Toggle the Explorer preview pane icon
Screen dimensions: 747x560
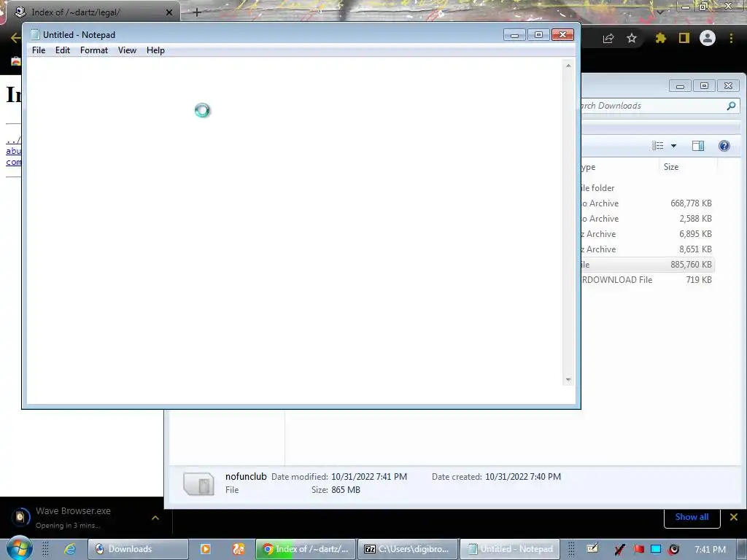point(698,146)
